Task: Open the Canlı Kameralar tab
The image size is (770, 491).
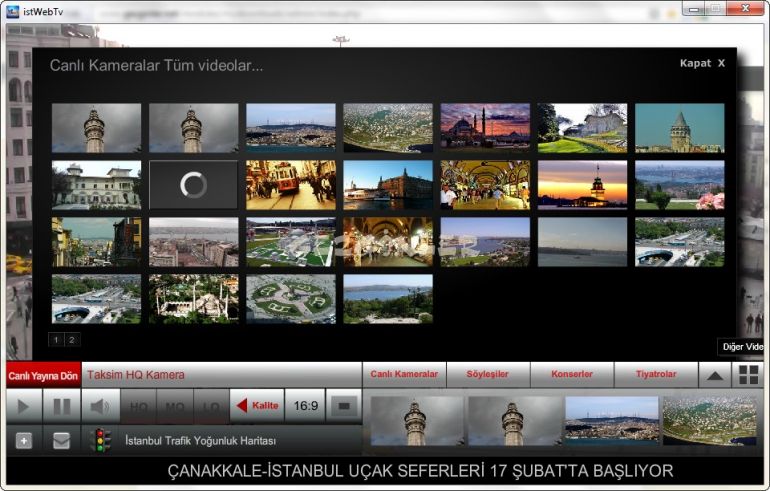Action: click(404, 375)
